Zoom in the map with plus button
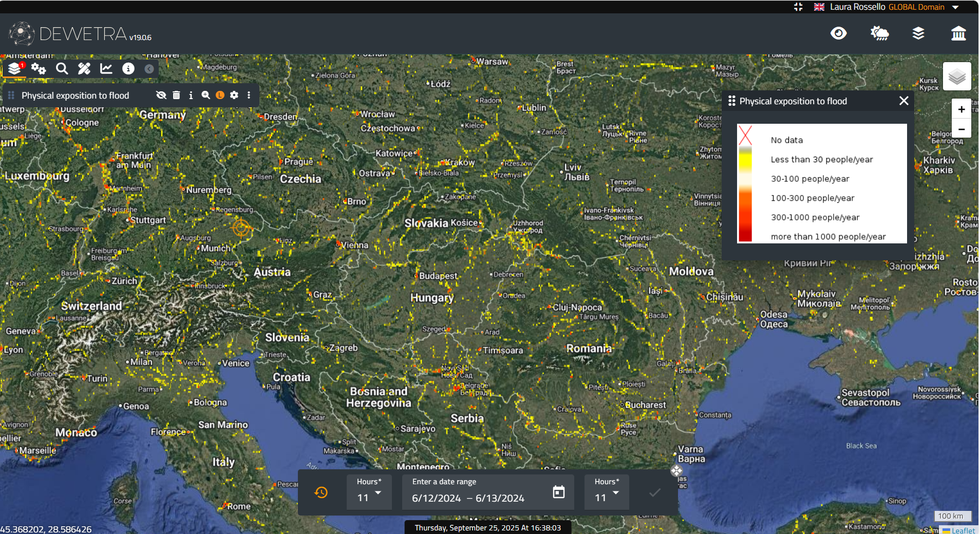Screen dimensions: 980x534 pos(961,109)
